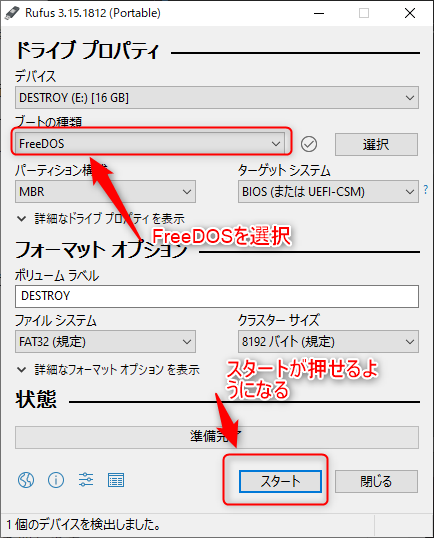Image resolution: width=434 pixels, height=538 pixels.
Task: Expand 詳細なドライブ プロパティを表示
Action: pyautogui.click(x=101, y=219)
